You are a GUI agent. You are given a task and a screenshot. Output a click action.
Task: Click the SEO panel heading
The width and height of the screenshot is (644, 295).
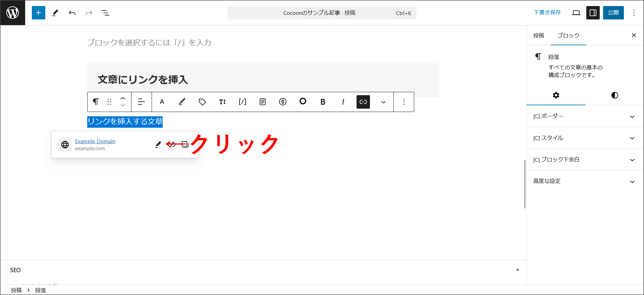tap(15, 270)
